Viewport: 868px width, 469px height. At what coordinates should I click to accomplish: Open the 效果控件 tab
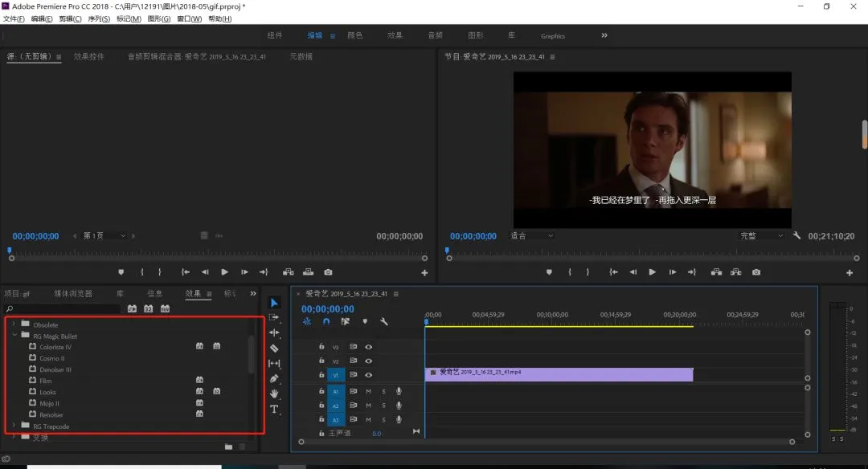[x=88, y=56]
